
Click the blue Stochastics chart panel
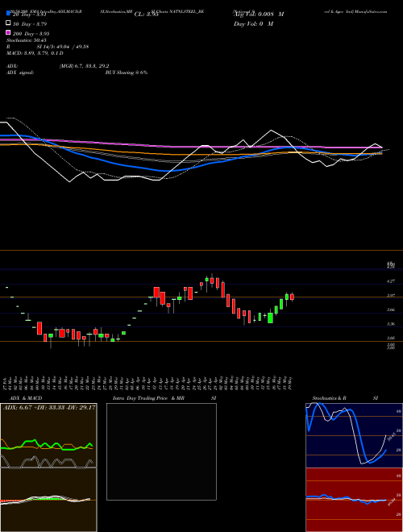[354, 435]
